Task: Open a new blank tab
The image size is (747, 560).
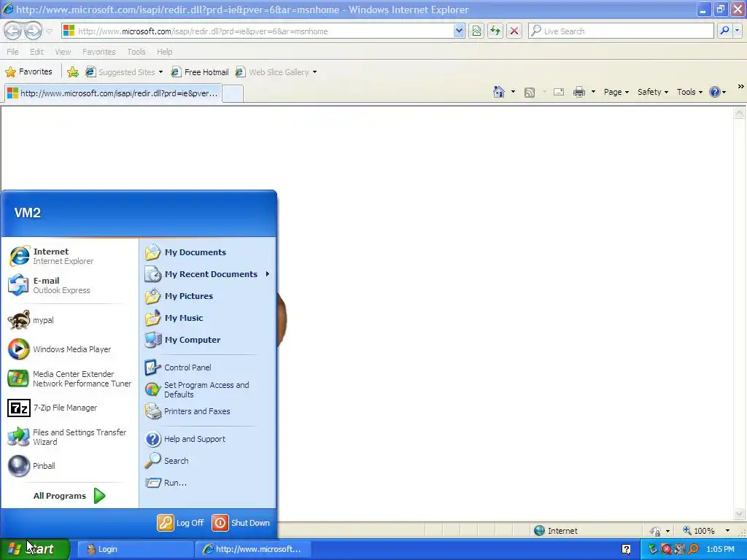Action: coord(233,93)
